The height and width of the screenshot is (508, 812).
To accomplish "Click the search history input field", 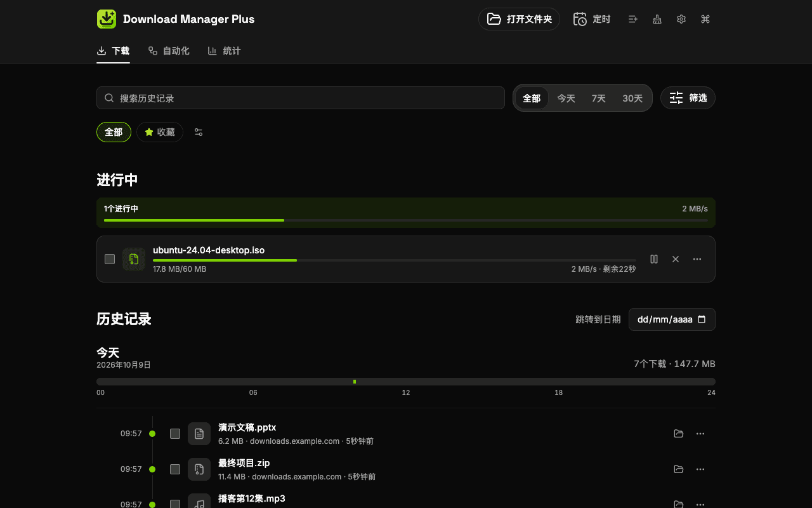I will click(301, 98).
